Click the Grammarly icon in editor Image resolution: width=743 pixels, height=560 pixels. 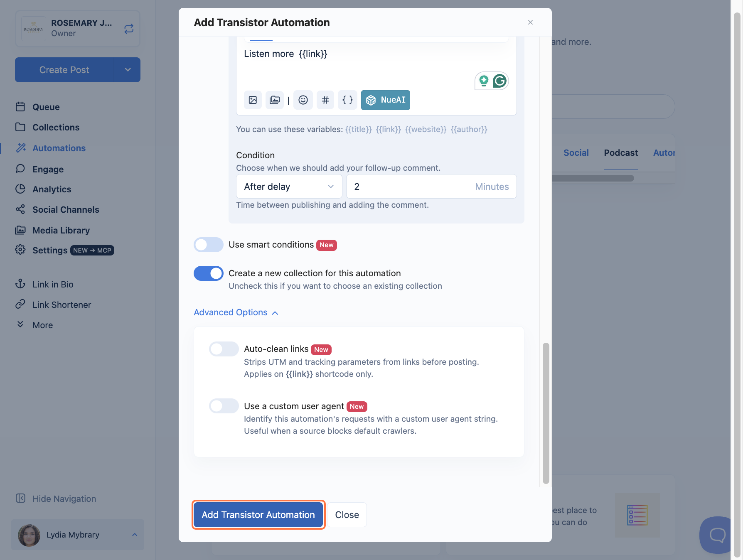[499, 81]
